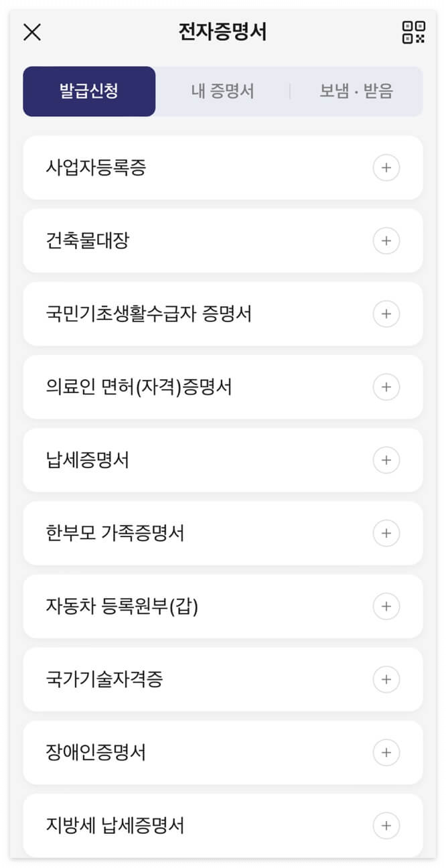The image size is (446, 868).
Task: Expand the 장애인증명서 entry
Action: pyautogui.click(x=386, y=752)
